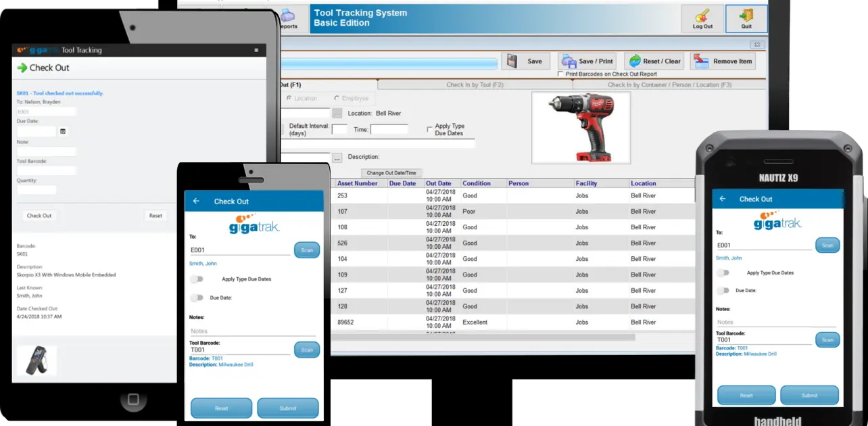The height and width of the screenshot is (426, 868).
Task: Click the Save / Print icon button
Action: tap(587, 61)
